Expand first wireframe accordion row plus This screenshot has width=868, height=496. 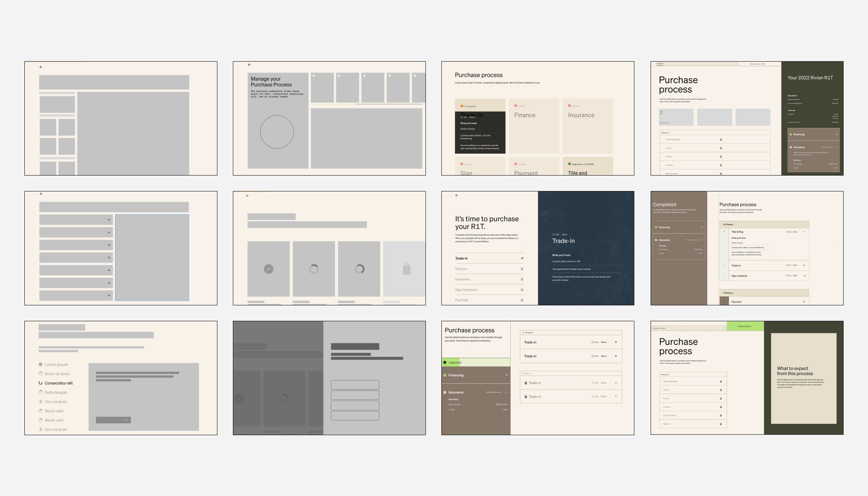pyautogui.click(x=109, y=220)
